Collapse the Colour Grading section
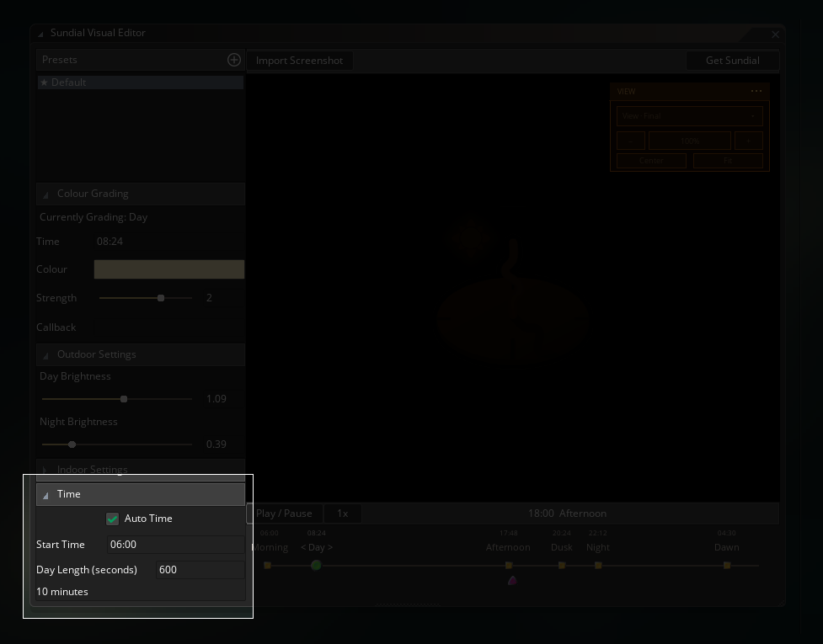The width and height of the screenshot is (823, 644). [141, 194]
